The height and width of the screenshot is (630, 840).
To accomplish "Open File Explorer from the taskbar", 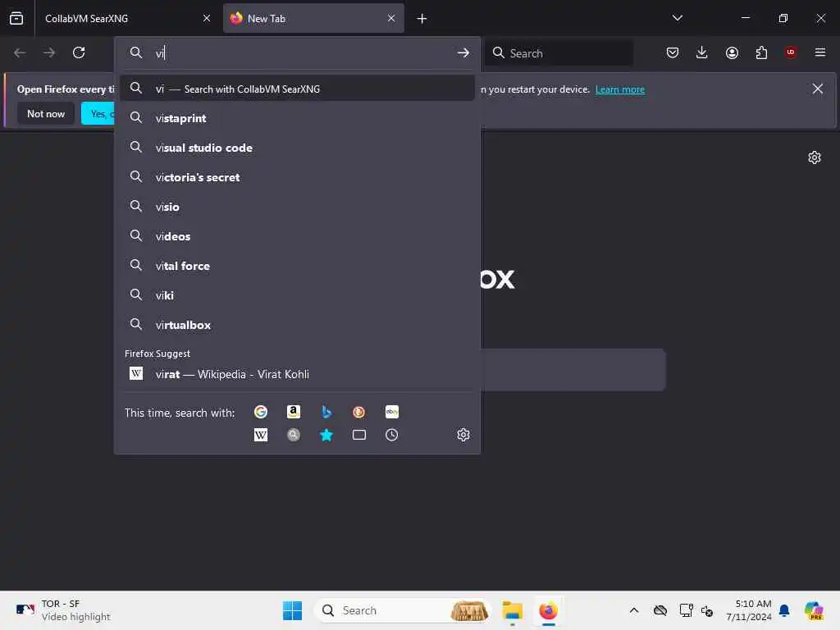I will pos(512,610).
